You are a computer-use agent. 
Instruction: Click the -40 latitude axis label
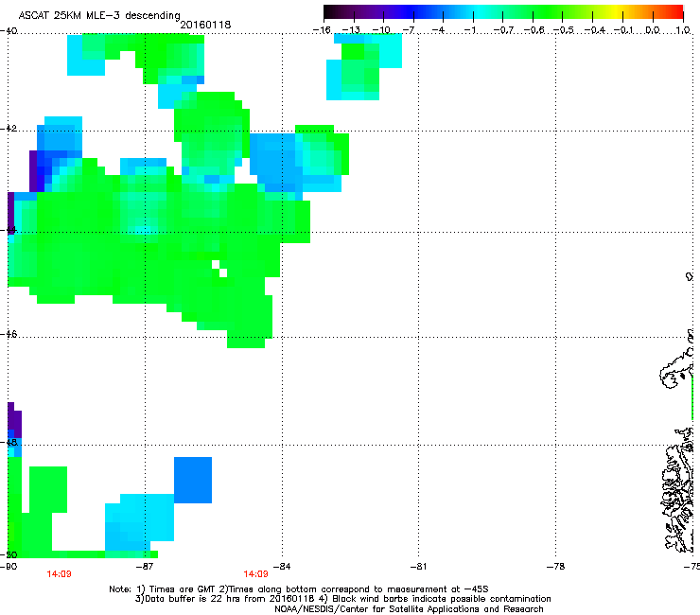[9, 31]
